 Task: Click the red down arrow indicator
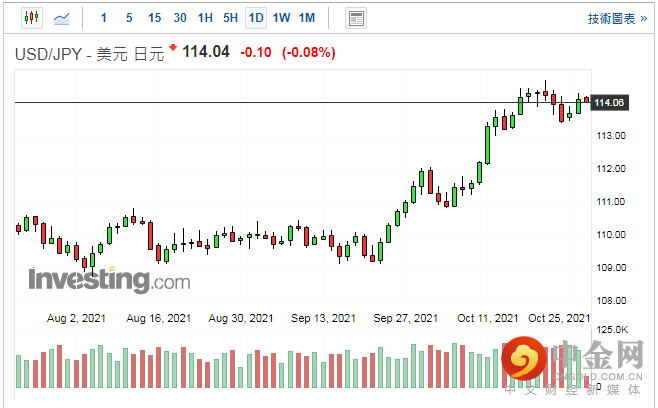coord(173,48)
